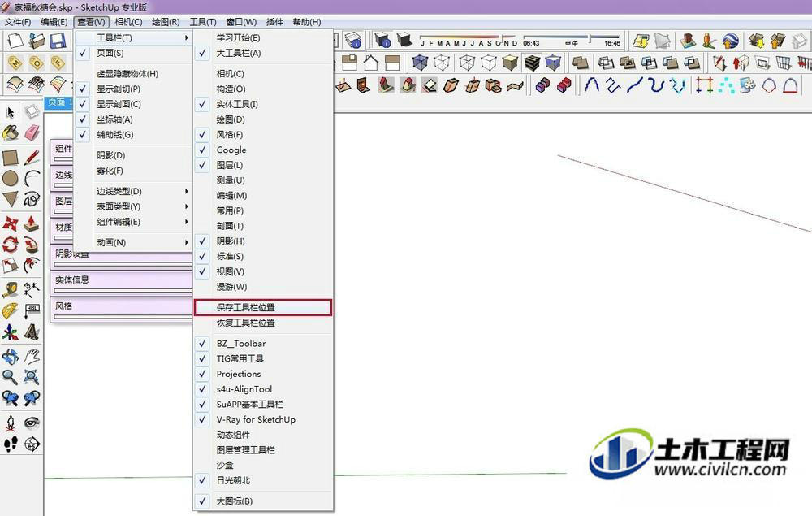This screenshot has width=812, height=516.
Task: Pick the Paint Bucket tool
Action: pyautogui.click(x=11, y=132)
